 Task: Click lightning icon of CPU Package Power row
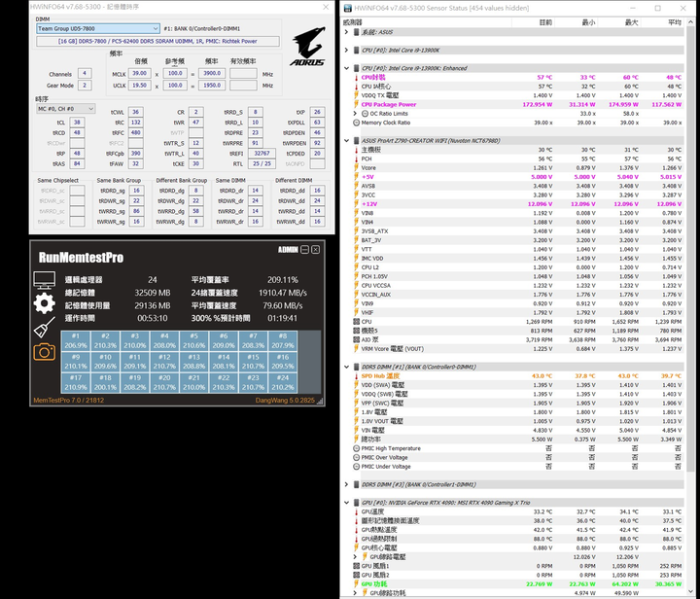click(356, 104)
